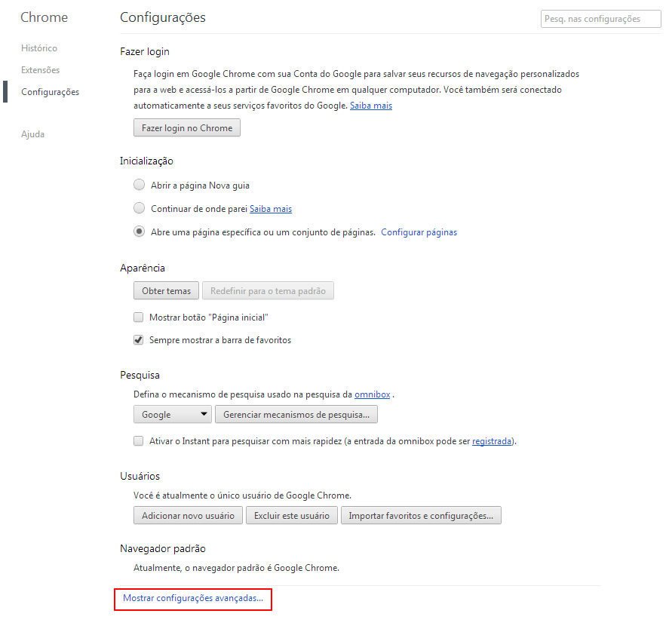Show advanced settings via 'Mostrar configurações avançadas'

(193, 599)
